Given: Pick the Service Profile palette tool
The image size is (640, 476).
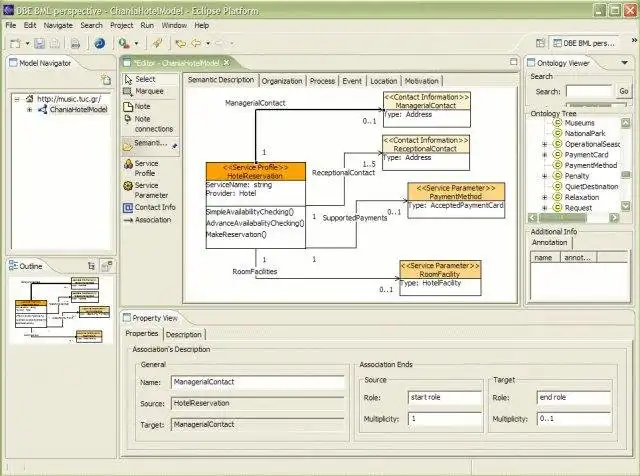Looking at the screenshot, I should (145, 168).
